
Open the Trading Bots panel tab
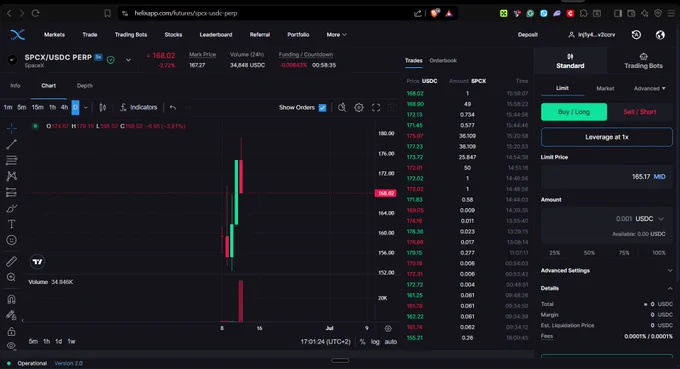click(x=643, y=61)
